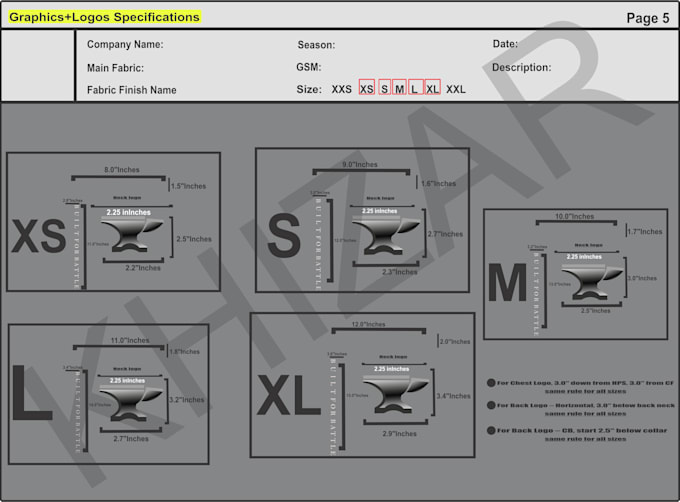Click the Size: field label
Screen dimensions: 680x502
(309, 89)
